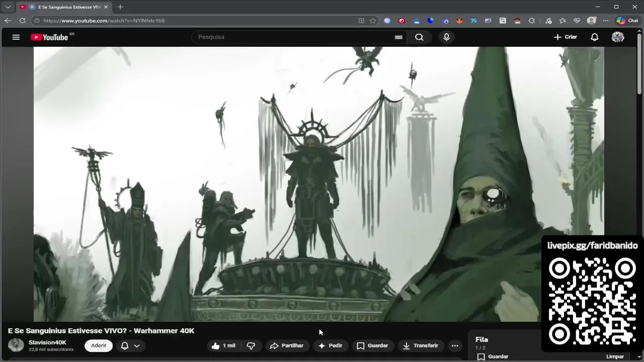Open the split screen address-bar icon

[x=361, y=21]
